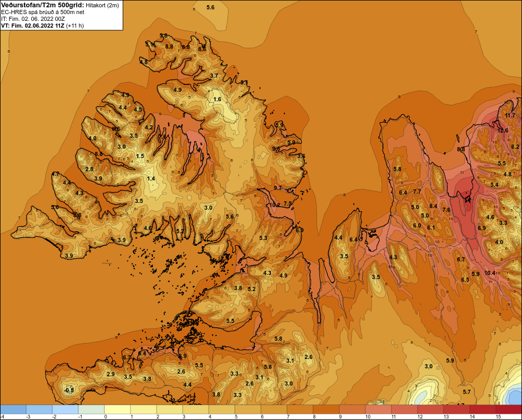This screenshot has width=522, height=420.
Task: Select the legend swatch between 11 and 12
Action: click(x=405, y=409)
